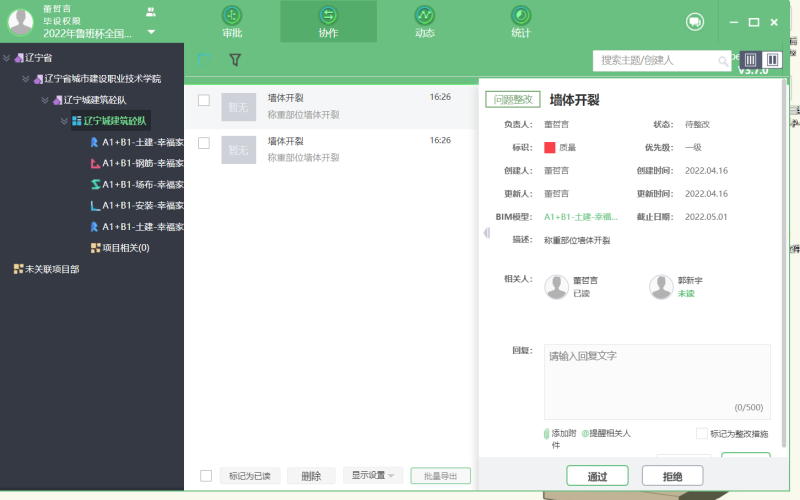
Task: Collapse the detail panel with the left arrow
Action: [x=487, y=233]
